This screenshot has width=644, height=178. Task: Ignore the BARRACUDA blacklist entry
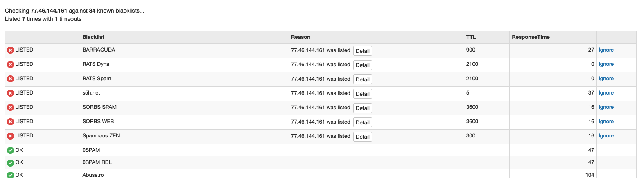[606, 50]
